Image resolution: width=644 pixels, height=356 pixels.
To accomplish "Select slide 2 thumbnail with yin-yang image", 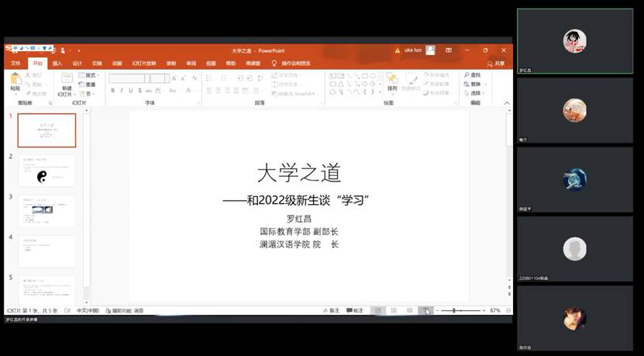I will click(x=46, y=171).
